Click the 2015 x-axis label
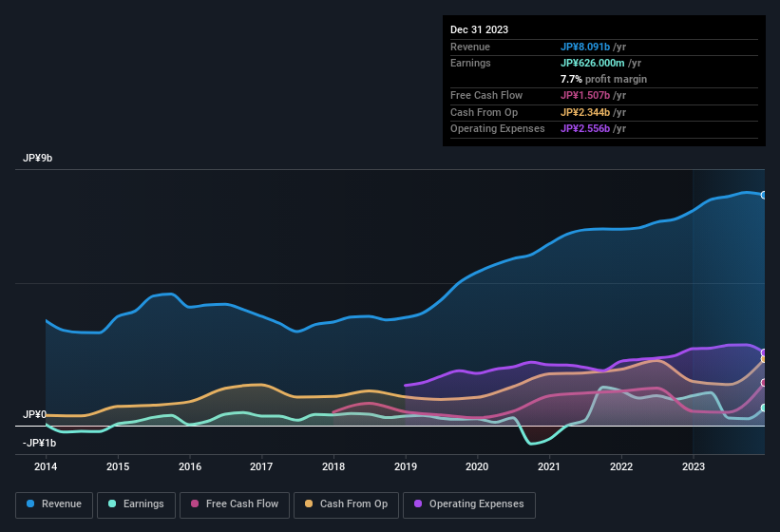The width and height of the screenshot is (780, 532). click(x=118, y=466)
